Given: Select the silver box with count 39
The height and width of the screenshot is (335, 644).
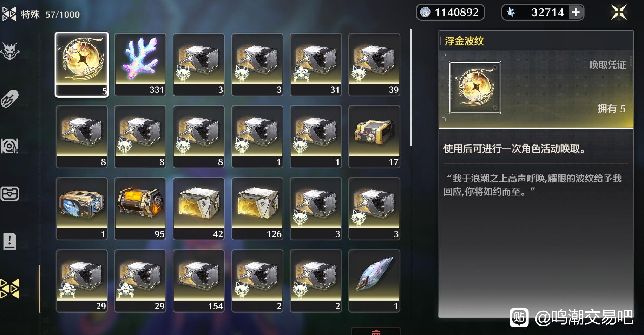Looking at the screenshot, I should (x=374, y=65).
